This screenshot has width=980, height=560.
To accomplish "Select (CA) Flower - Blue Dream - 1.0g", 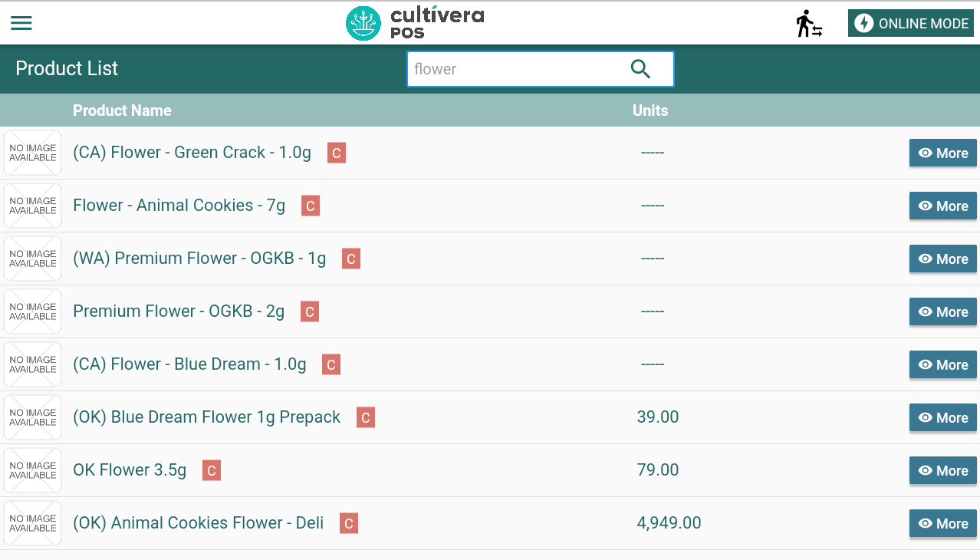I will [189, 364].
